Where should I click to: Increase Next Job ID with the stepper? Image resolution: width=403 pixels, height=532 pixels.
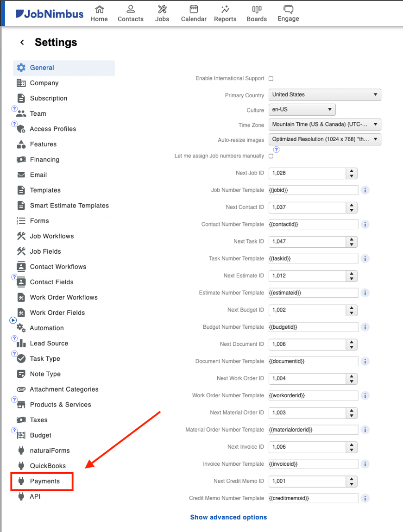(x=351, y=171)
